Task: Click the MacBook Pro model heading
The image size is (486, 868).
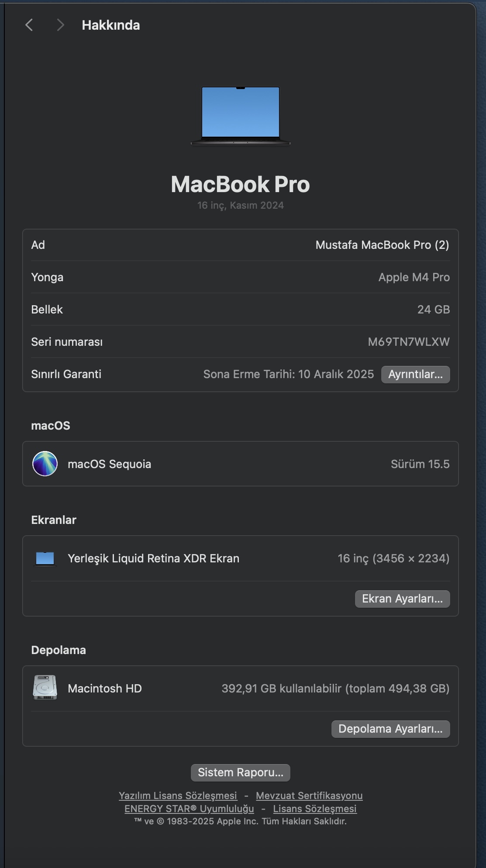Action: point(241,184)
